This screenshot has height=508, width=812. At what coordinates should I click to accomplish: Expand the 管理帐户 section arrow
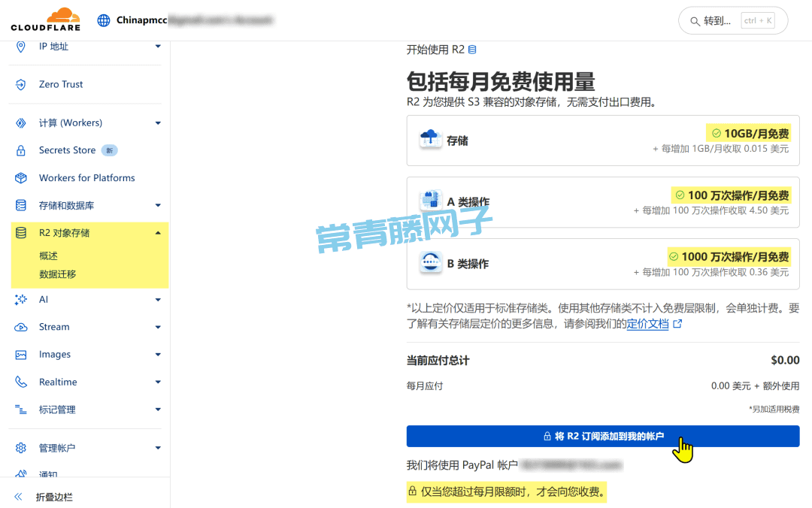click(x=158, y=448)
